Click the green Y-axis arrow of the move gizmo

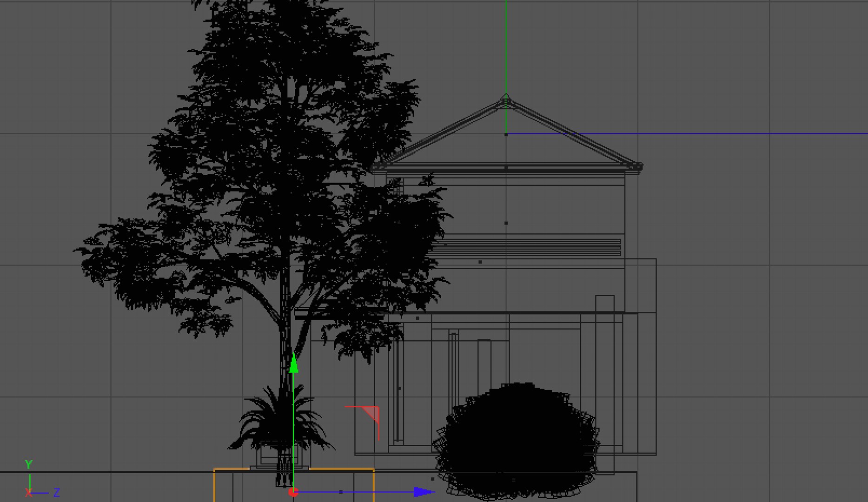(x=293, y=363)
